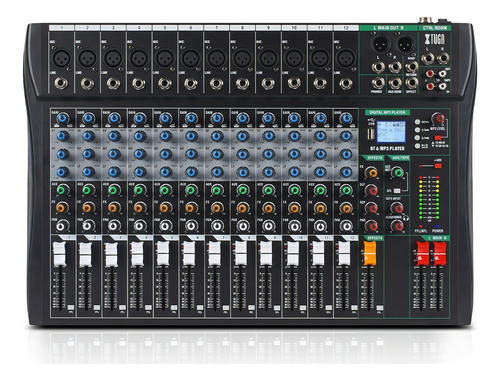Screen dimensions: 500x381
Task: Select the 'CTRL ROOM' green header label
Action: coord(435,28)
